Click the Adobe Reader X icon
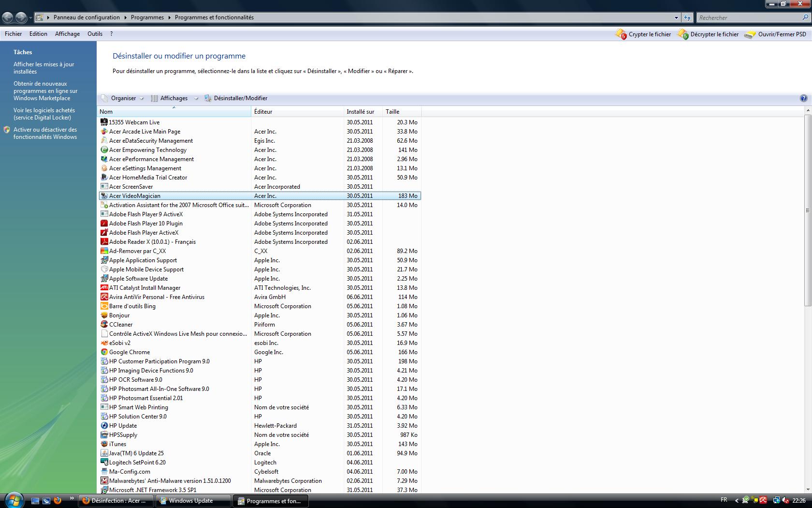Screen dimensions: 812x508 [104, 242]
